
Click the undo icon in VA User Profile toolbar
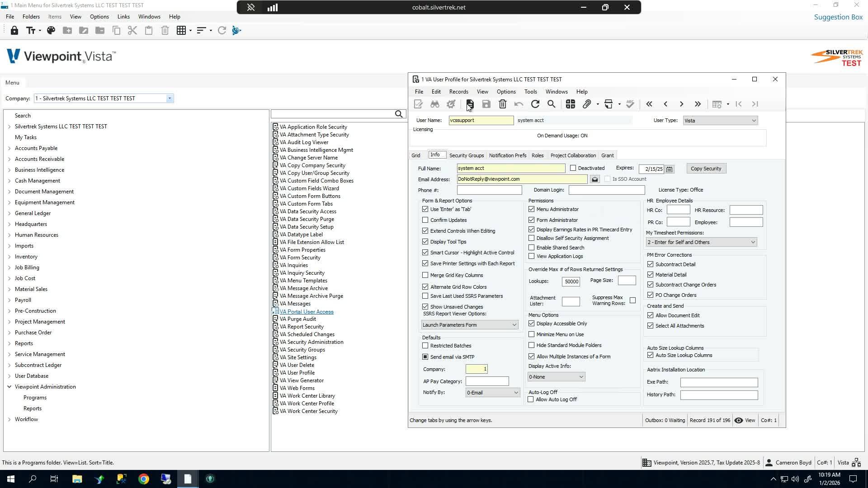[x=519, y=104]
